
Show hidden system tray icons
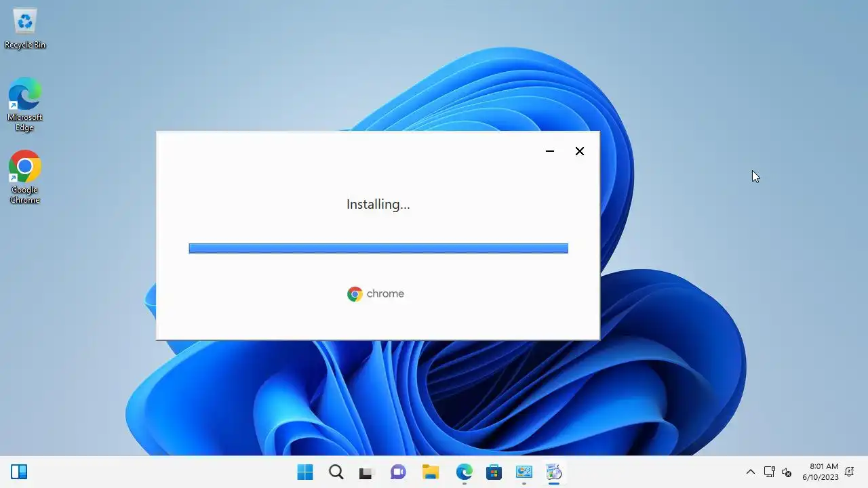point(751,472)
